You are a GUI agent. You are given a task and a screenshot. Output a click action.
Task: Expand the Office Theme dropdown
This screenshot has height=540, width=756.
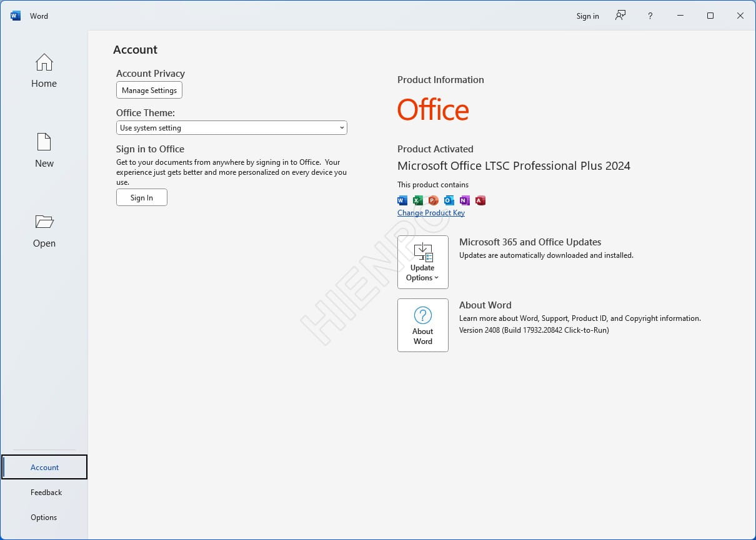click(231, 128)
